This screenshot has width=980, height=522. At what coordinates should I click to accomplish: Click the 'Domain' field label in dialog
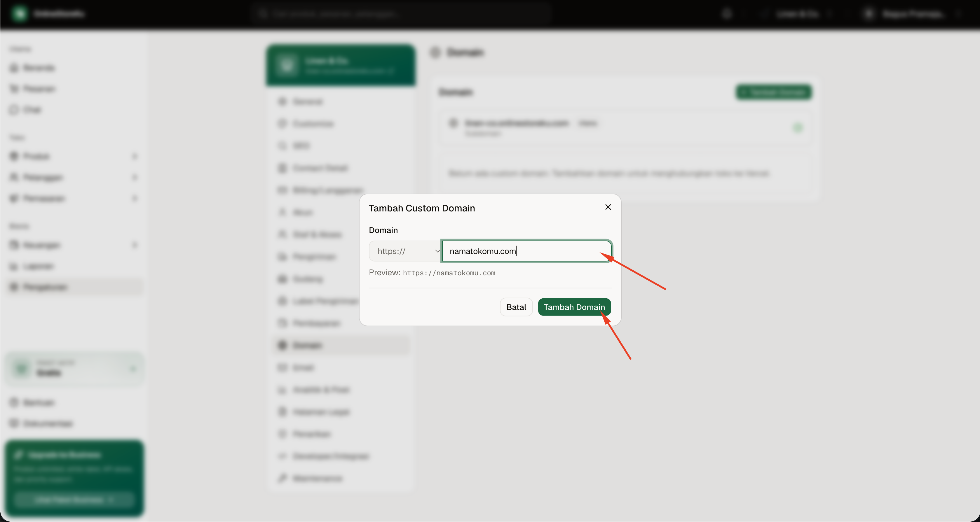[383, 230]
